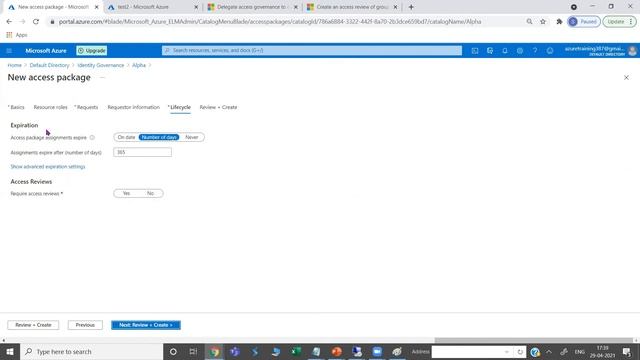The height and width of the screenshot is (360, 640).
Task: Open the Directory and subscription filter icon
Action: (490, 51)
